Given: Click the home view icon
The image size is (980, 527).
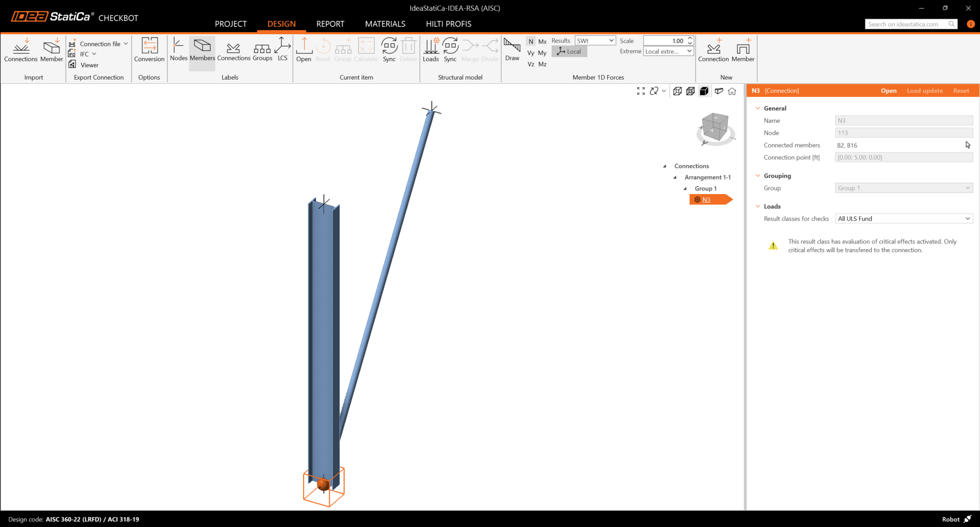Looking at the screenshot, I should click(x=732, y=91).
